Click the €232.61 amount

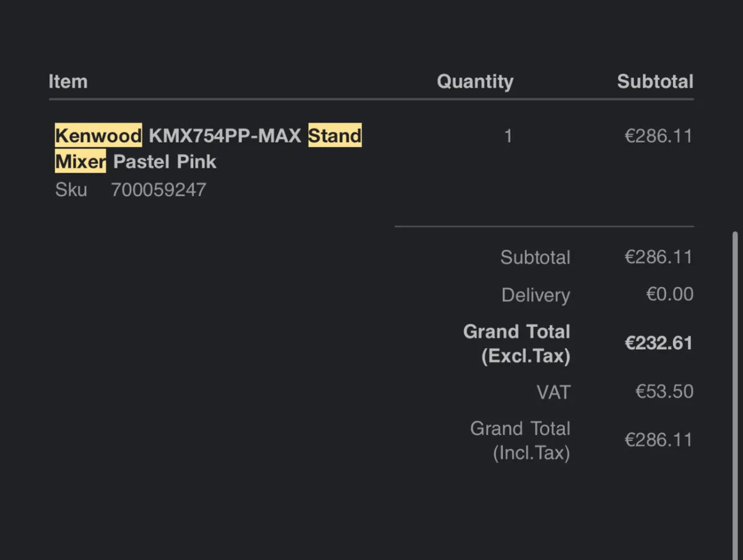coord(658,343)
